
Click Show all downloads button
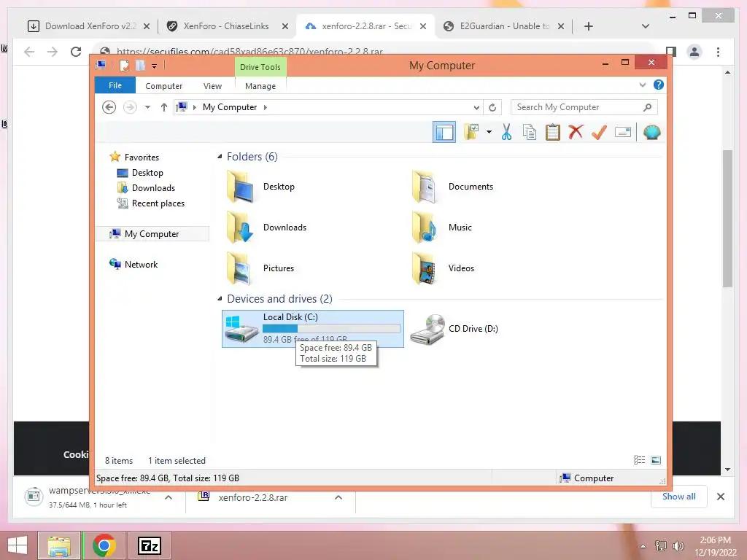pyautogui.click(x=679, y=497)
